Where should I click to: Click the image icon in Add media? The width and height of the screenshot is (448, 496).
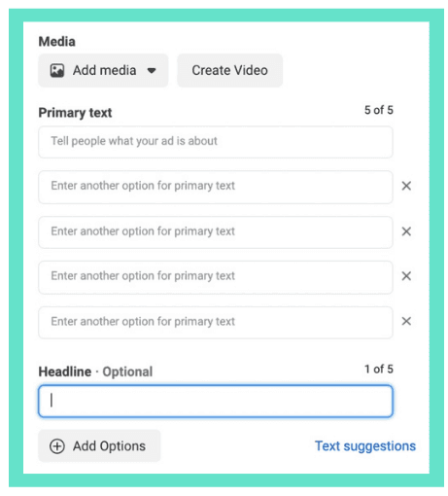[x=57, y=70]
